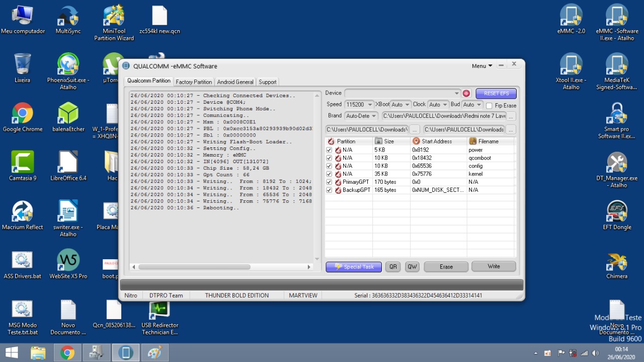Click the '170 bytes' size cell
This screenshot has width=644, height=362.
(x=391, y=182)
